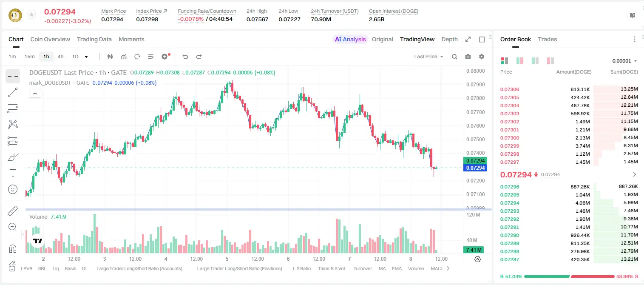Image resolution: width=644 pixels, height=285 pixels.
Task: Toggle the chart layout square icon
Action: click(482, 39)
